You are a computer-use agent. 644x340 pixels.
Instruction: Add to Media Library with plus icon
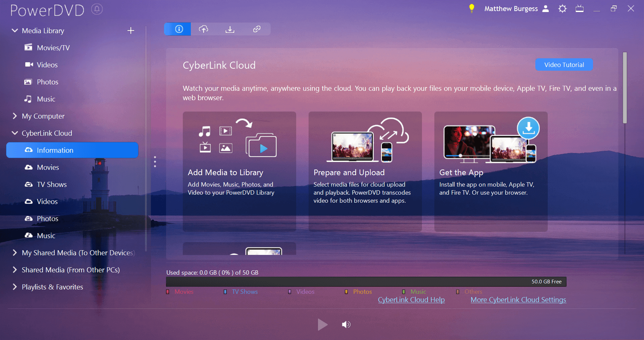(131, 31)
